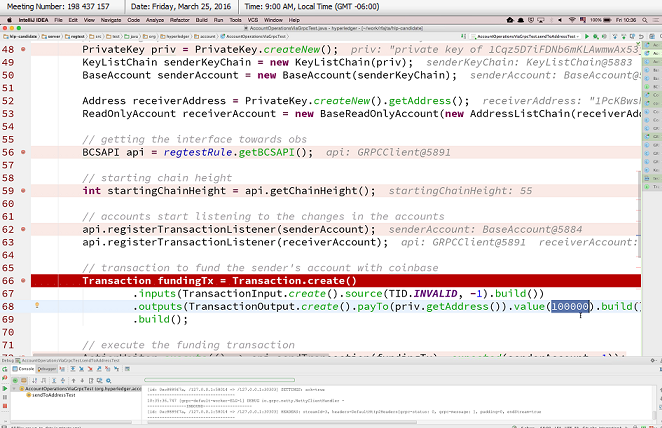Click the Wi-Fi status icon

click(572, 20)
